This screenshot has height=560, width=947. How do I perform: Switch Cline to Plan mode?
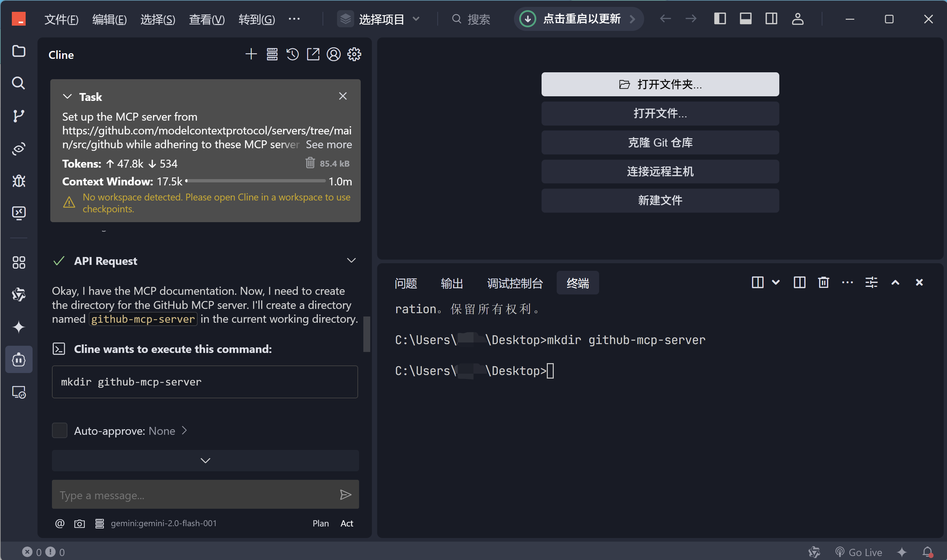321,524
